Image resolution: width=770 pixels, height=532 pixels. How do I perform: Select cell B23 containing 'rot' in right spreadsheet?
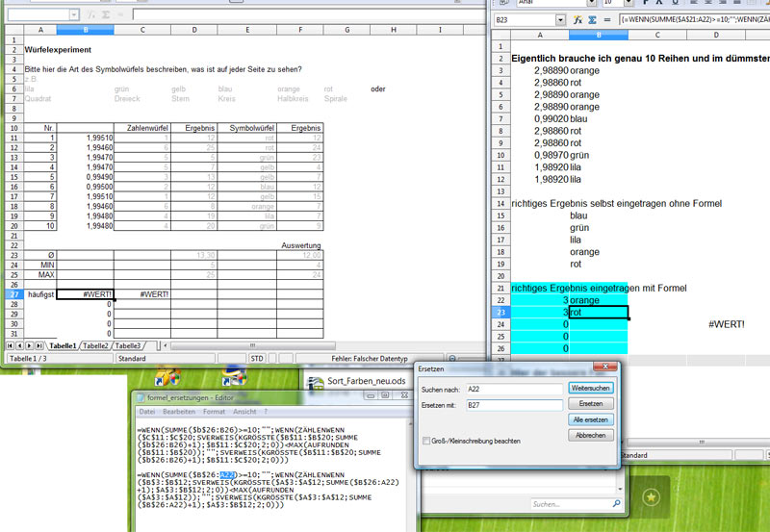click(599, 312)
